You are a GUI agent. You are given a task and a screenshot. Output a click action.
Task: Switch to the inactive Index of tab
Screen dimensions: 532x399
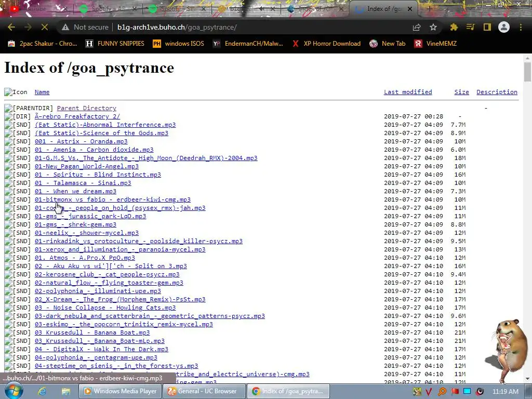click(x=315, y=9)
